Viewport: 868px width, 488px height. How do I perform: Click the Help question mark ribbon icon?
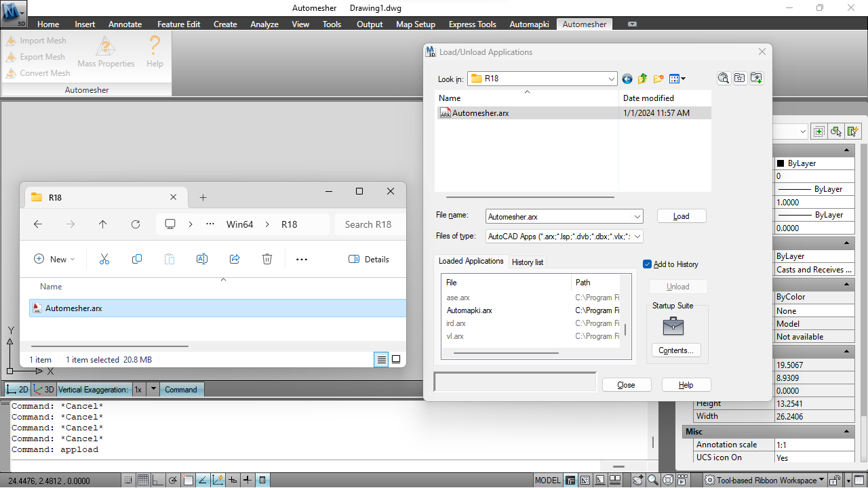tap(155, 46)
